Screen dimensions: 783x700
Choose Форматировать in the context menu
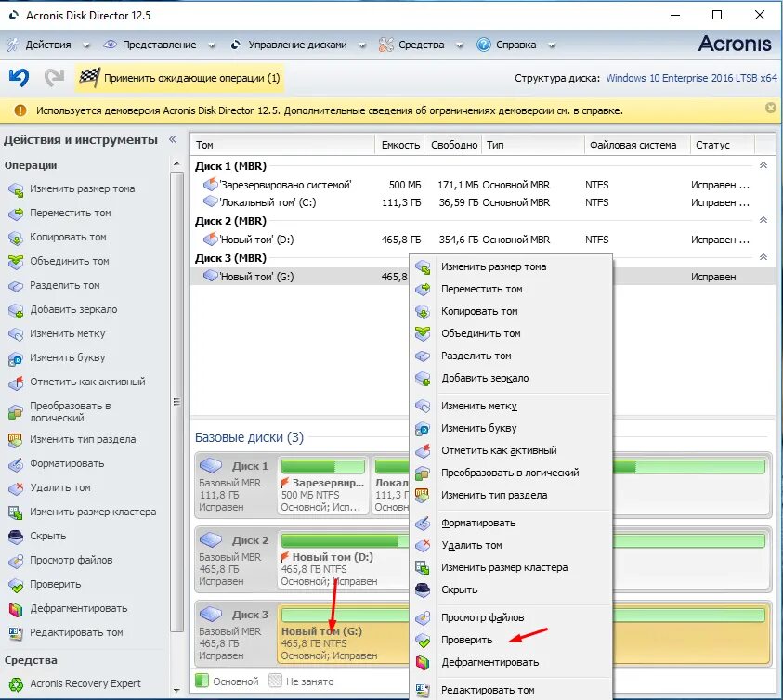click(510, 523)
